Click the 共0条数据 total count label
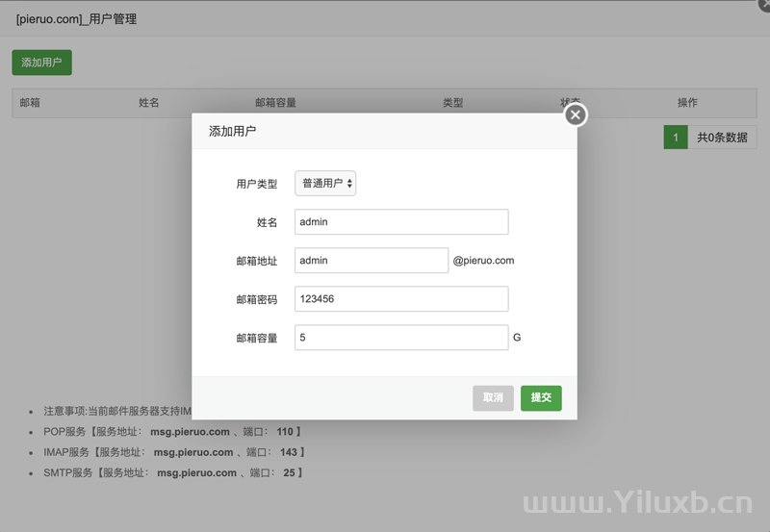 click(722, 138)
